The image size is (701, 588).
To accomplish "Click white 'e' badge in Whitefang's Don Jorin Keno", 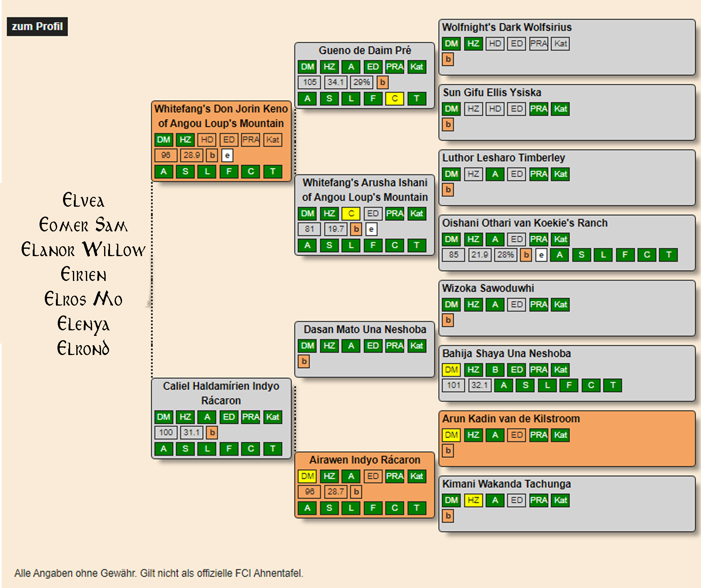I will point(227,155).
